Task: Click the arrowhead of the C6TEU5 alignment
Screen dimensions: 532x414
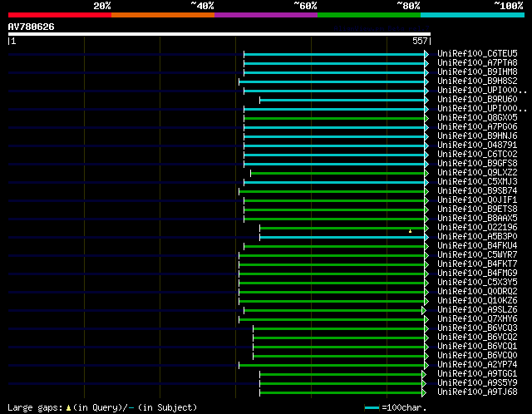Action: [x=426, y=54]
